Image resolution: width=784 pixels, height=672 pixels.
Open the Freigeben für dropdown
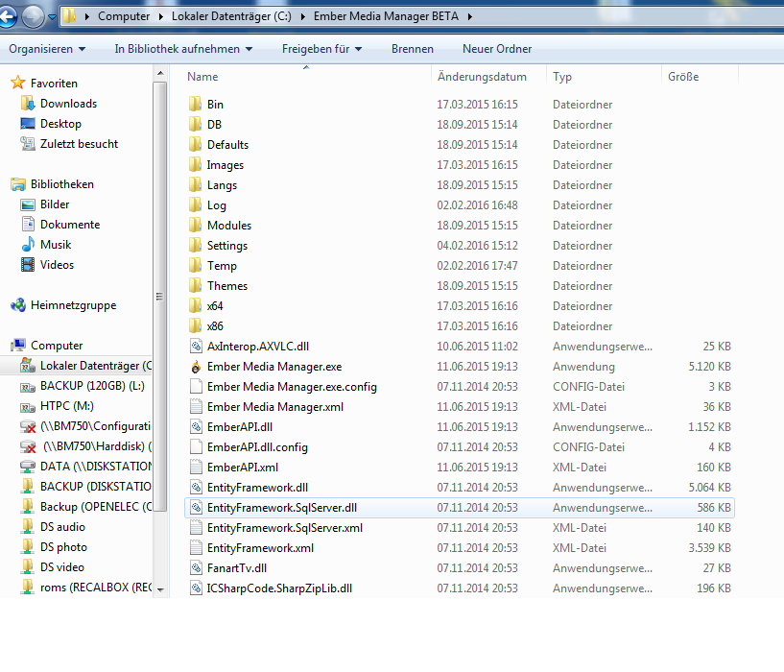tap(321, 49)
